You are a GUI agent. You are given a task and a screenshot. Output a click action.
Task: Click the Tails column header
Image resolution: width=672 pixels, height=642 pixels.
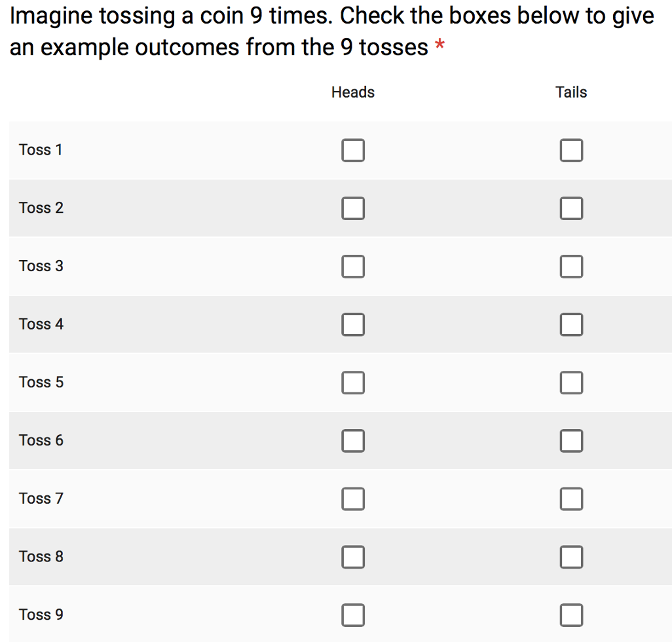pyautogui.click(x=571, y=92)
